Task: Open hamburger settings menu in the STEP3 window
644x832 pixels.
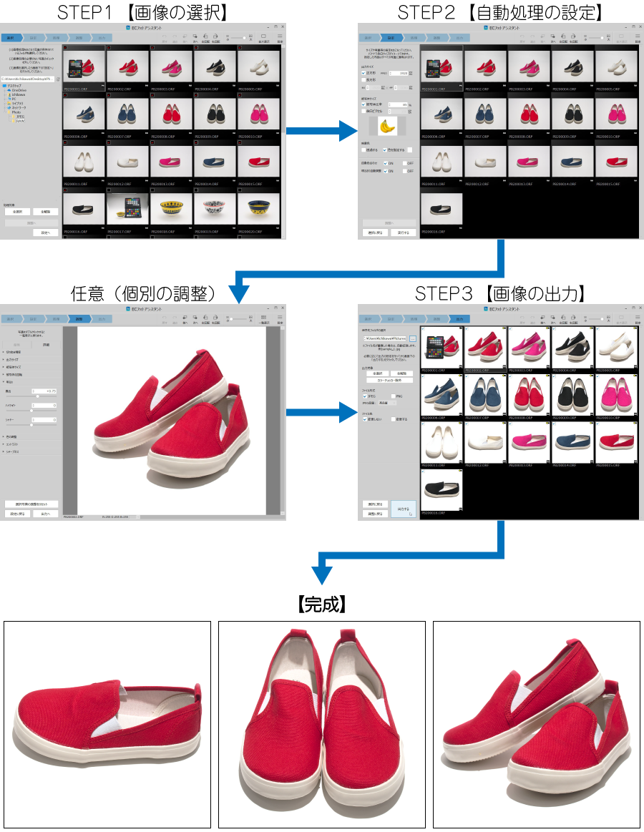Action: (638, 318)
